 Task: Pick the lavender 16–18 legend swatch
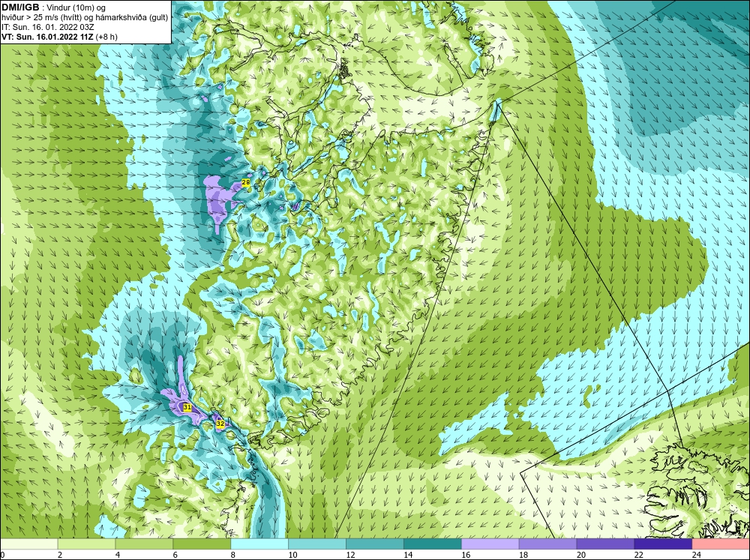point(490,544)
